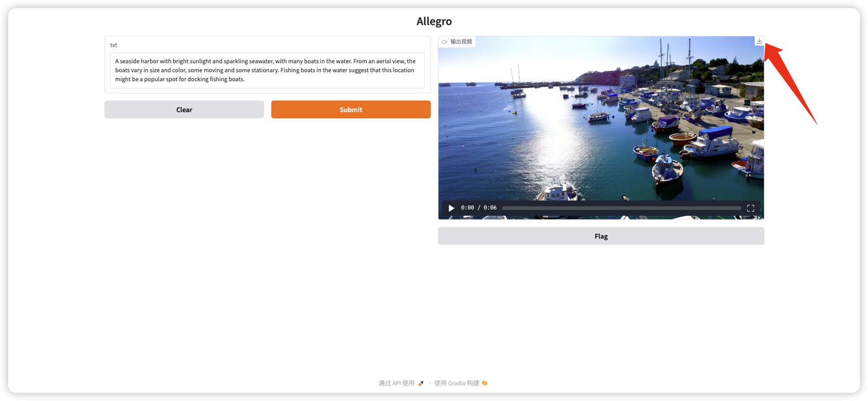Click the Allegro page title
868x401 pixels.
pyautogui.click(x=434, y=22)
